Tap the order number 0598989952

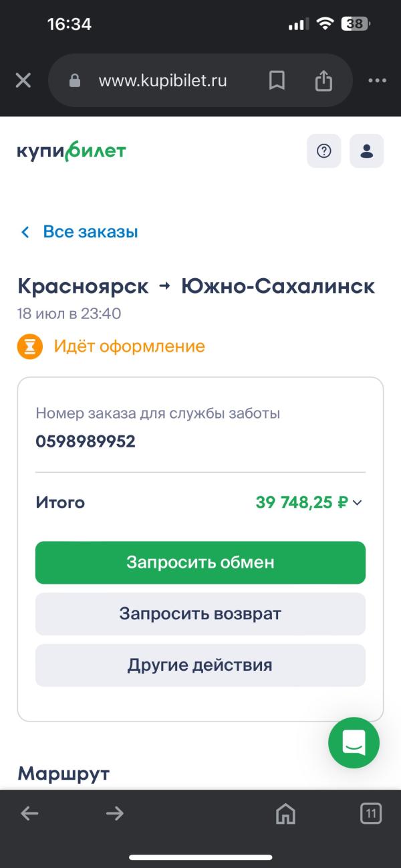tap(86, 442)
